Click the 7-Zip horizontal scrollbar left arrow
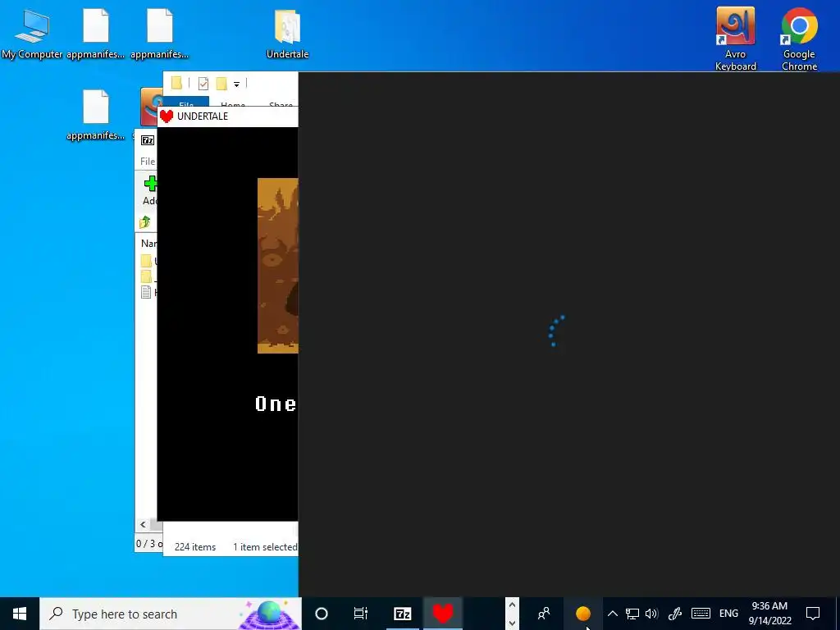Screen dimensions: 840x630 click(x=143, y=524)
